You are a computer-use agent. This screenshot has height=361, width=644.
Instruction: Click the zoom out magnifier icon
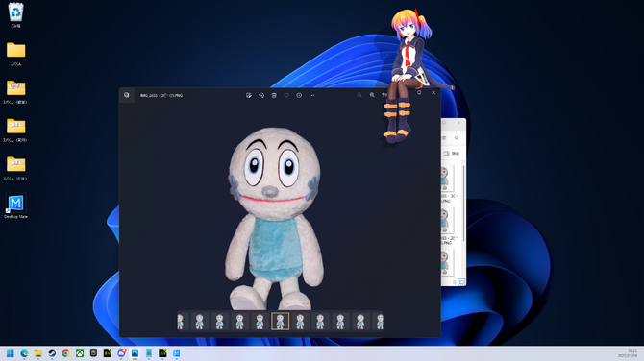[359, 95]
